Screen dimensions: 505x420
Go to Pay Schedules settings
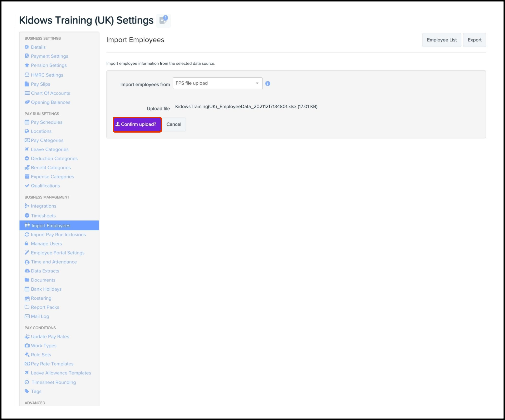click(47, 122)
